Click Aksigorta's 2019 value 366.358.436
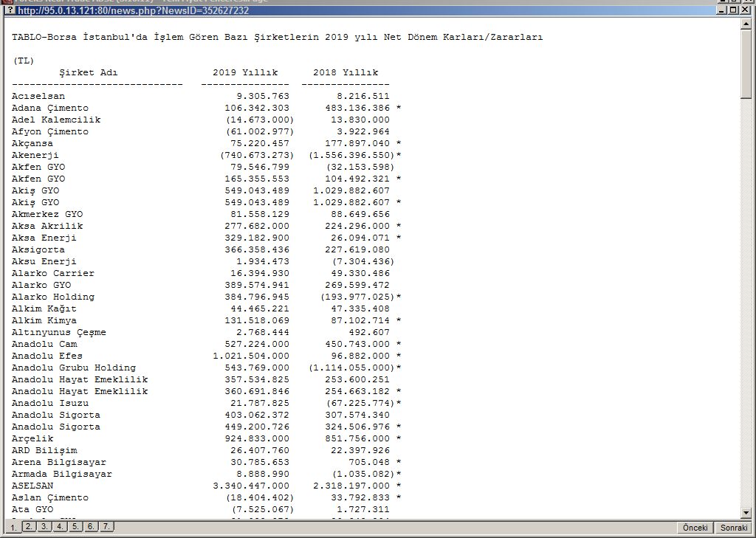The image size is (756, 538). 257,249
